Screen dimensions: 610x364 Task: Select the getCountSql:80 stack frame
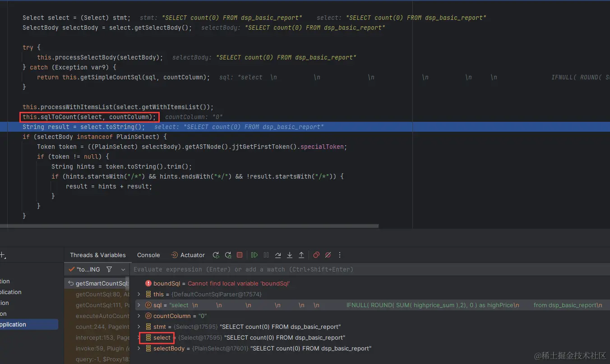pos(98,295)
